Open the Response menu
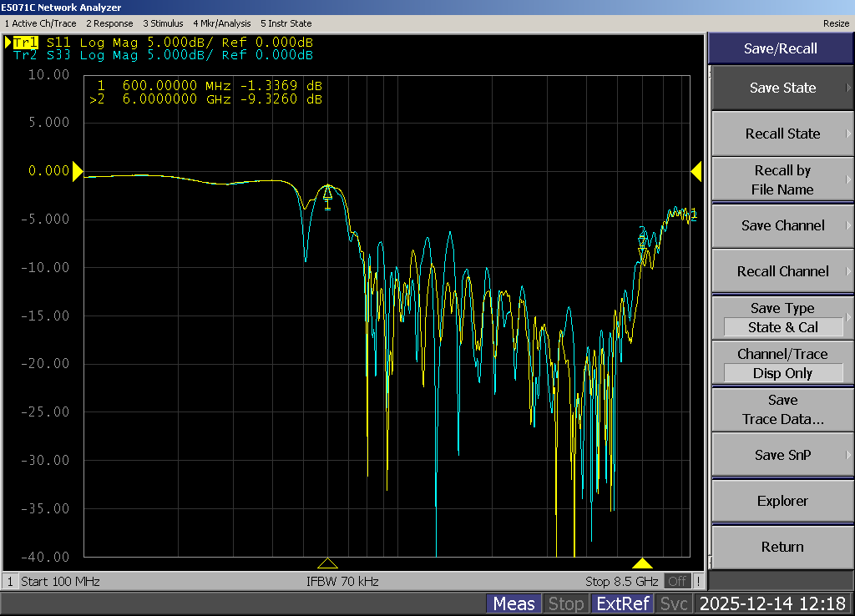This screenshot has width=855, height=616. [110, 23]
